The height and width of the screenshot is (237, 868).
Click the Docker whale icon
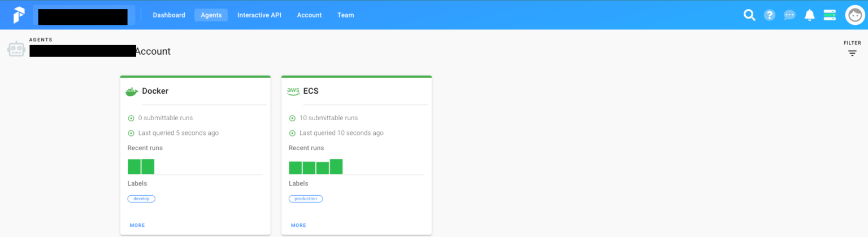click(x=132, y=91)
